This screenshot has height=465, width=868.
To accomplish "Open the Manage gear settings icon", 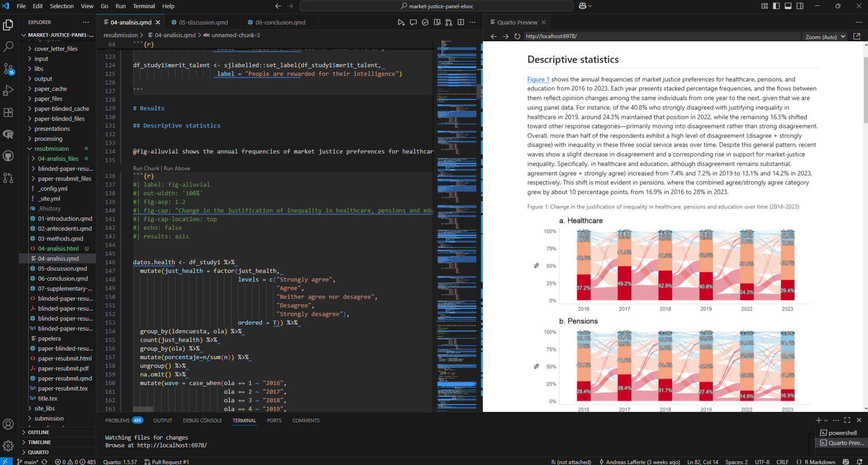I will pyautogui.click(x=8, y=446).
